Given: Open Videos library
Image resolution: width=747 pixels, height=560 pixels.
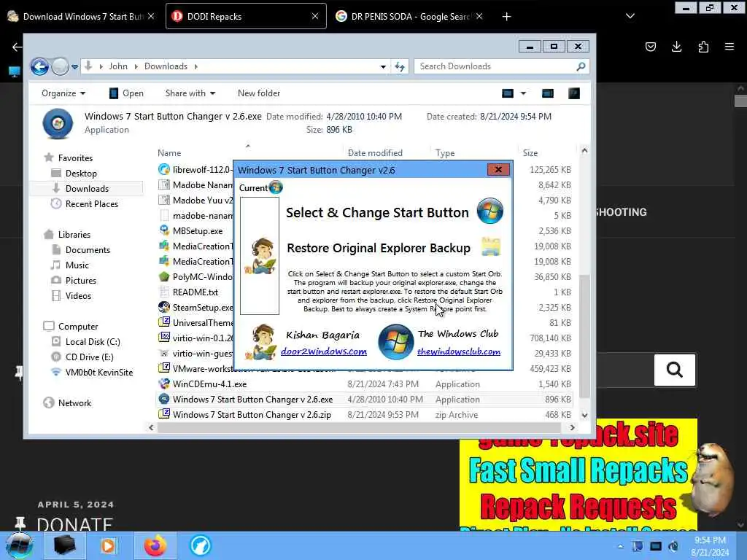Looking at the screenshot, I should click(x=78, y=295).
